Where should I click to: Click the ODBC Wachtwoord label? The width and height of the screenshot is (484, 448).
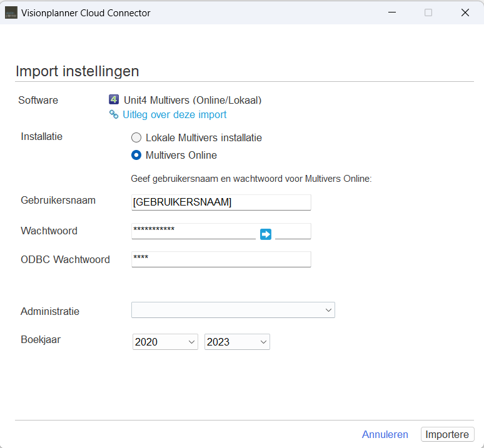pyautogui.click(x=65, y=259)
